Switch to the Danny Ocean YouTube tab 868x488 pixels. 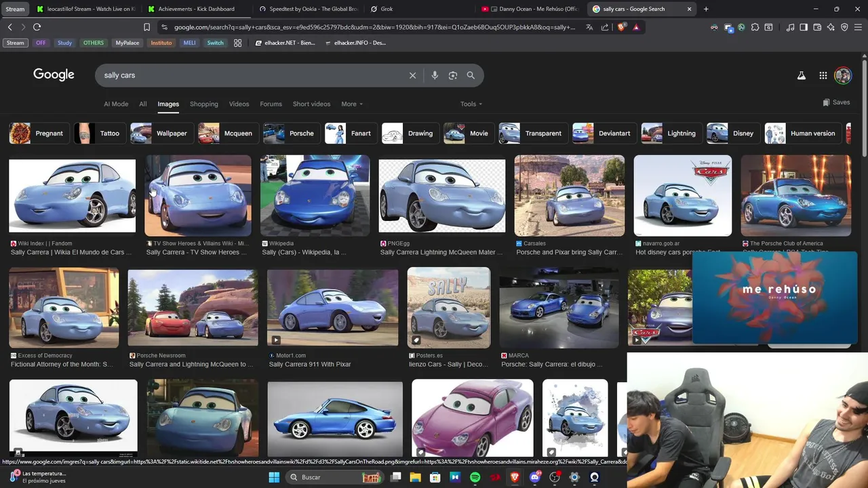point(530,9)
